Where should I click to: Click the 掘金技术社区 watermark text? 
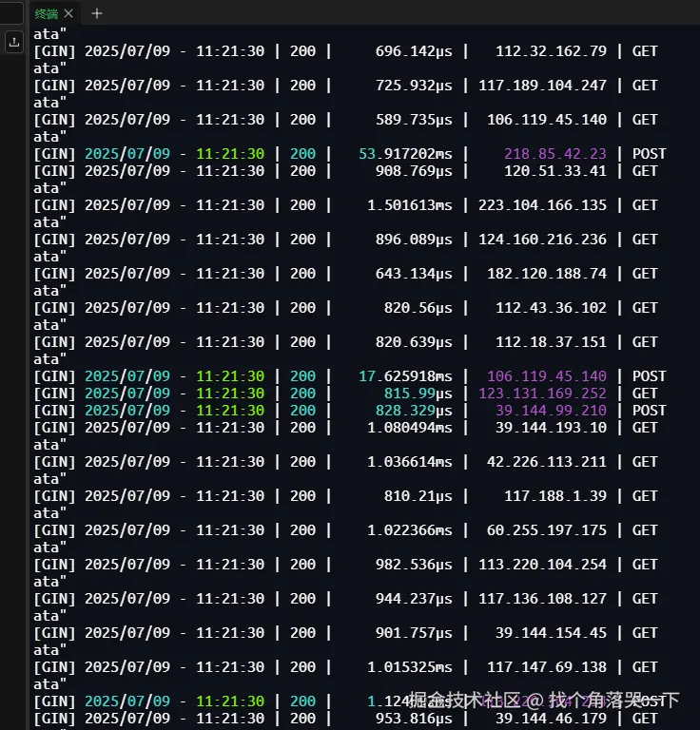465,701
